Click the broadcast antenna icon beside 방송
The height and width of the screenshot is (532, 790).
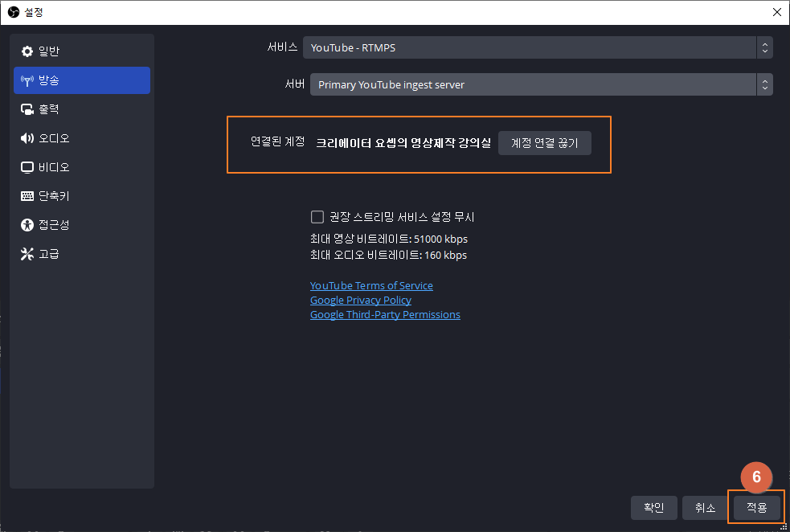(x=27, y=80)
